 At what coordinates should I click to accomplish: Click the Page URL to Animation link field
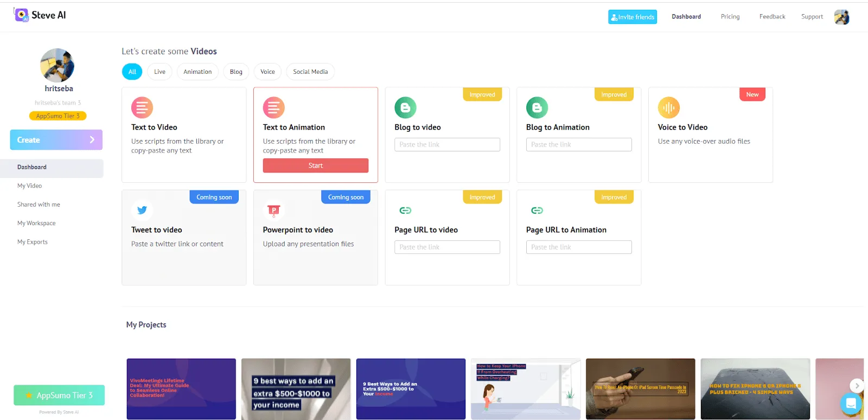579,247
